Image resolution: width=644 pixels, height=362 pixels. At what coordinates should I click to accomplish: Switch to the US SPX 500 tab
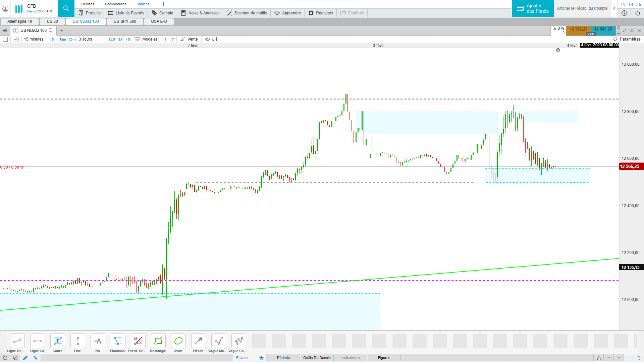[125, 21]
